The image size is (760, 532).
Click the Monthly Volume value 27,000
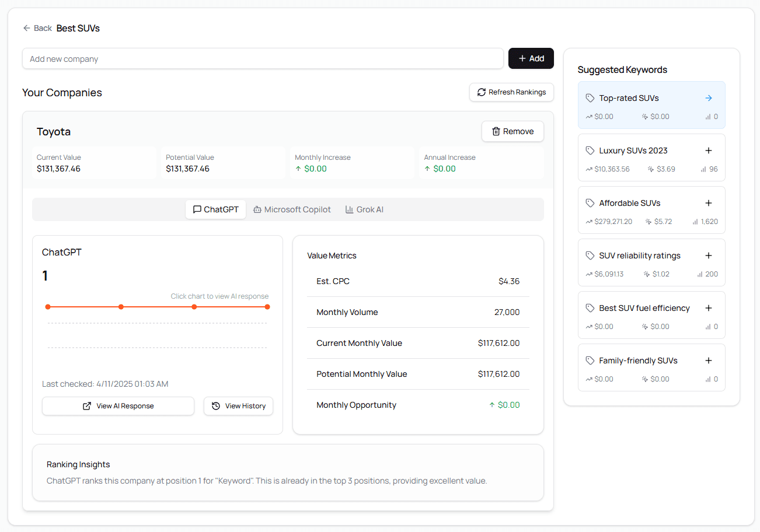tap(507, 312)
